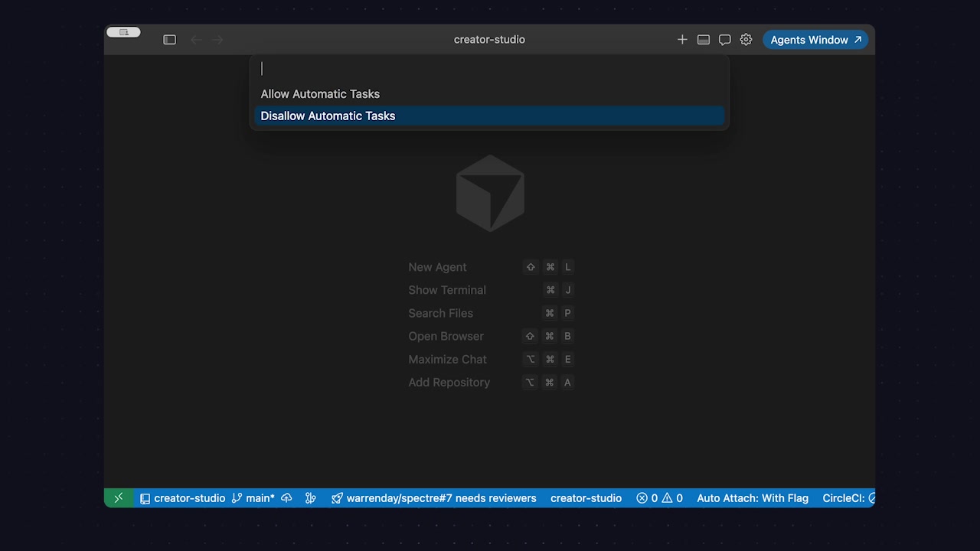The height and width of the screenshot is (551, 980).
Task: Click the Add Repository shortcut row
Action: (x=491, y=382)
